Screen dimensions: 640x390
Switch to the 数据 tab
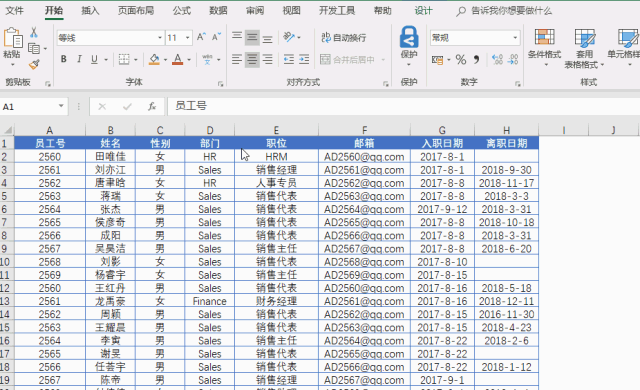[218, 11]
